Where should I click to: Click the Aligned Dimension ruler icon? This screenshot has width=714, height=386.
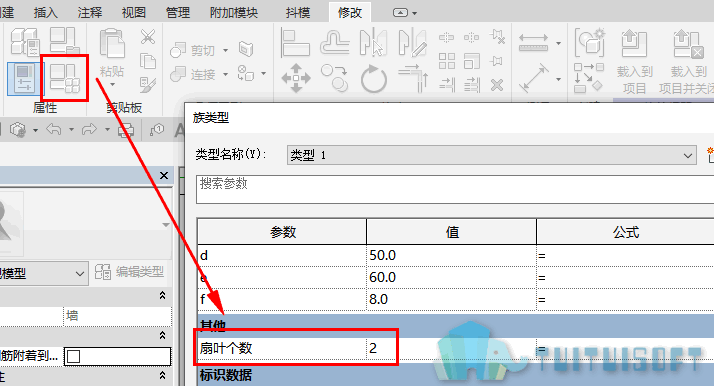[x=533, y=43]
